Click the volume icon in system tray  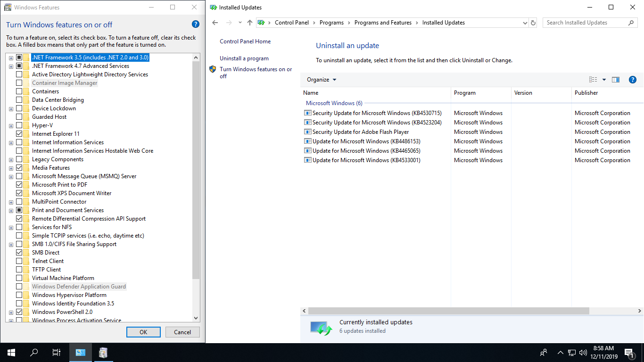[x=583, y=352]
